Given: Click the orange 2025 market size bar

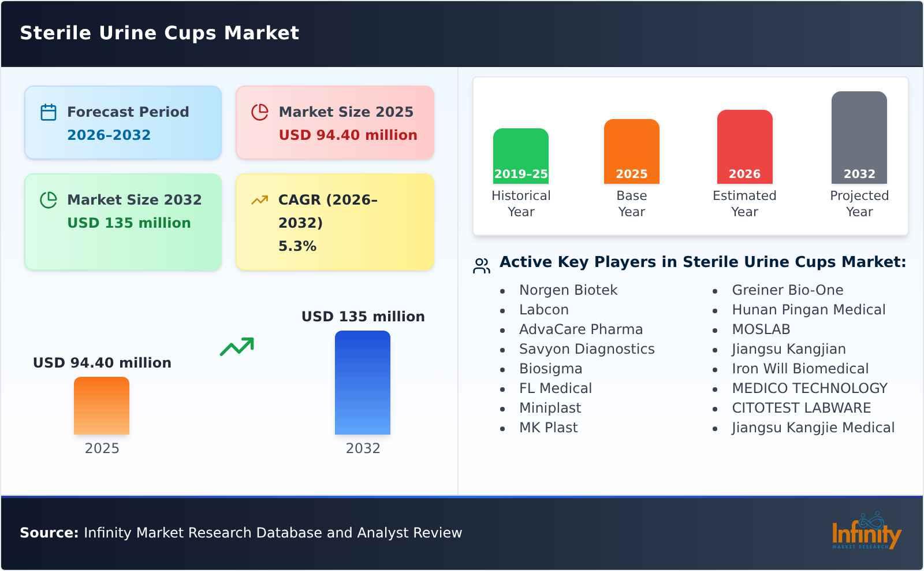Looking at the screenshot, I should [x=102, y=406].
